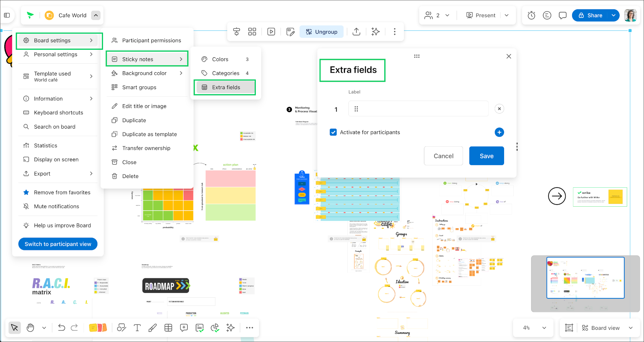The image size is (644, 342).
Task: Select Colors in sticky notes submenu
Action: (x=225, y=59)
